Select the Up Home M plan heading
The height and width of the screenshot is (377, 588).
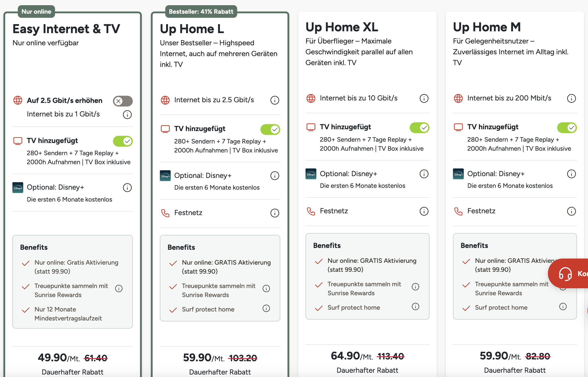click(x=487, y=27)
